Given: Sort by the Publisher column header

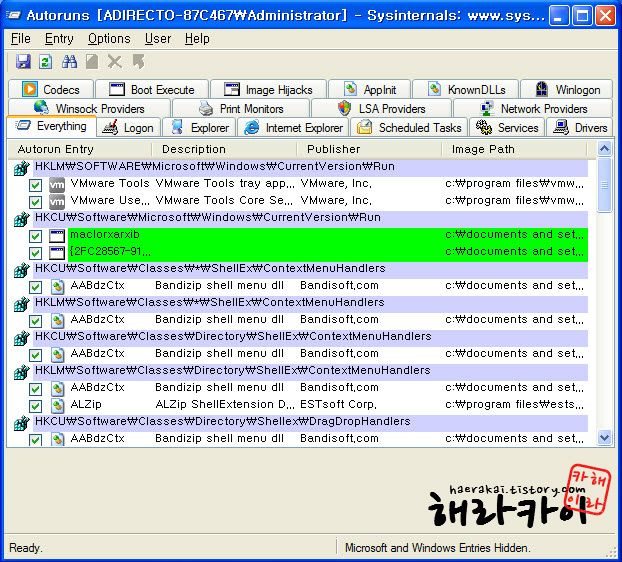Looking at the screenshot, I should click(369, 149).
